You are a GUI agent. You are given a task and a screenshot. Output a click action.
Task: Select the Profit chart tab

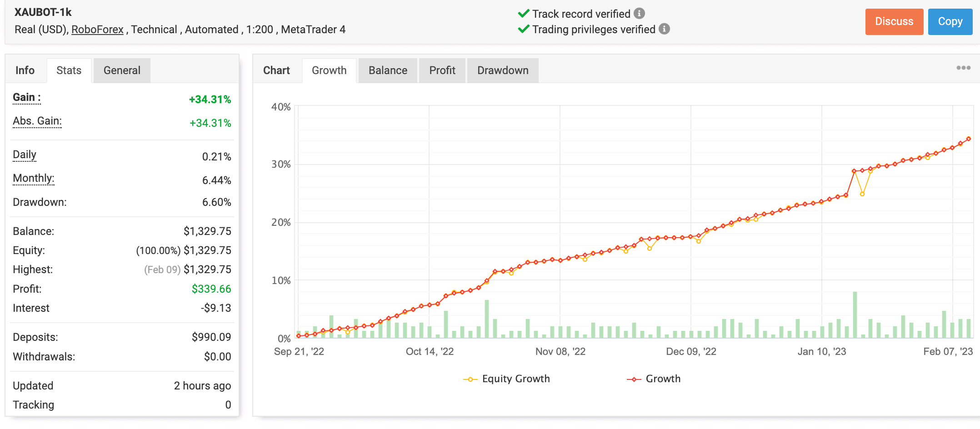[x=442, y=70]
